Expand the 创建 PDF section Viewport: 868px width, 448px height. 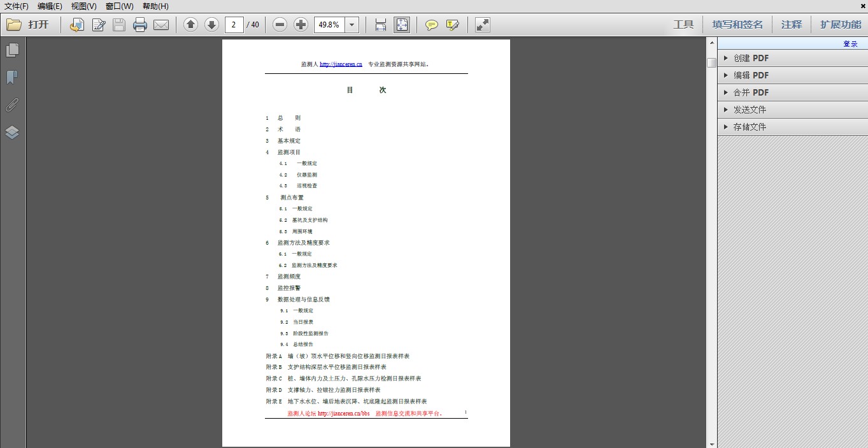[x=792, y=58]
